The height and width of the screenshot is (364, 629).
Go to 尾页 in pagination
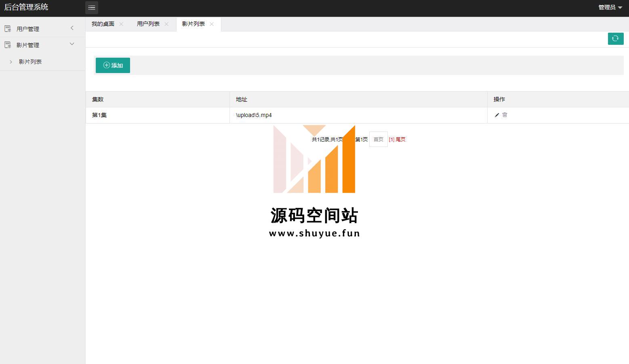click(x=401, y=140)
